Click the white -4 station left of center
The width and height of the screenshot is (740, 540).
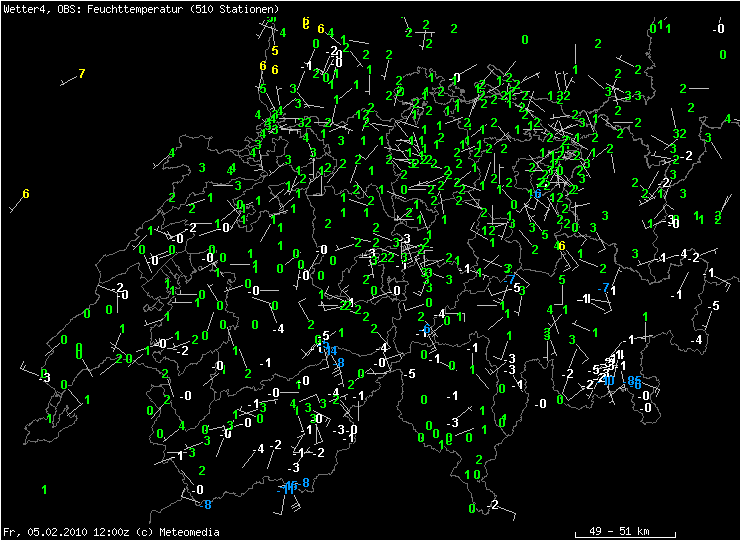pyautogui.click(x=279, y=329)
